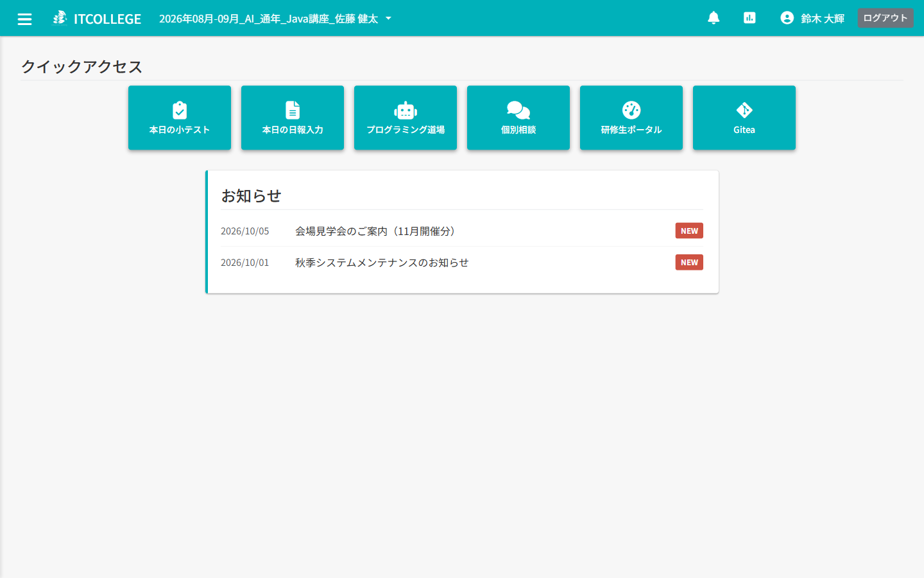Click the プログラミング道場 card label
This screenshot has height=578, width=924.
click(x=406, y=130)
